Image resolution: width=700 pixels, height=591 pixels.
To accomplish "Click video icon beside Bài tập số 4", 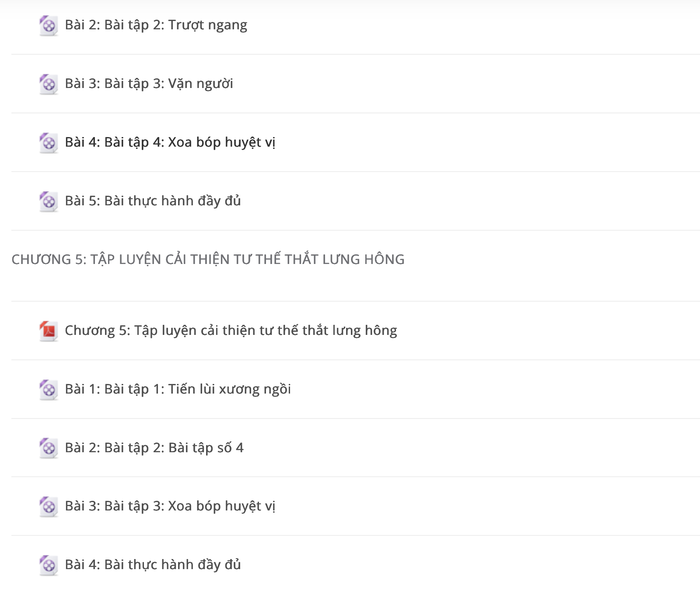I will coord(49,448).
